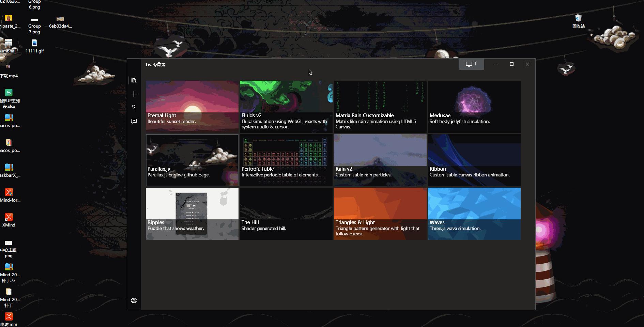644x327 pixels.
Task: Open the monitor 1 display selector
Action: 471,64
